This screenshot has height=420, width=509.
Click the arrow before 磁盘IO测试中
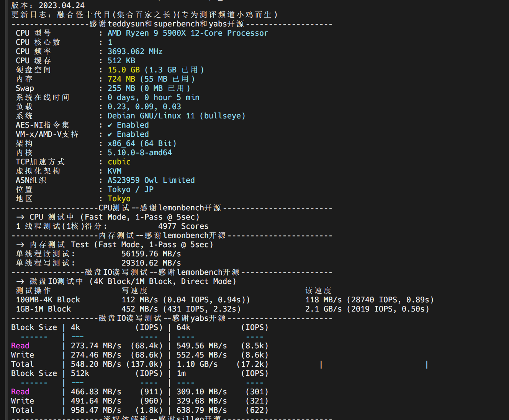[20, 281]
